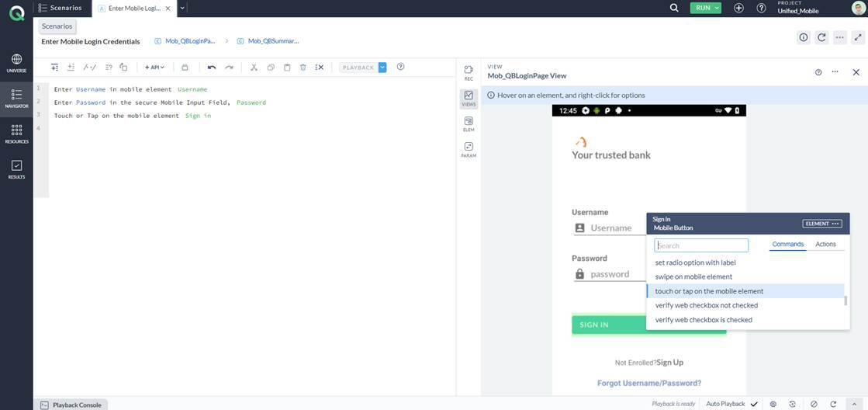Open the Resources section in the sidebar

[16, 134]
